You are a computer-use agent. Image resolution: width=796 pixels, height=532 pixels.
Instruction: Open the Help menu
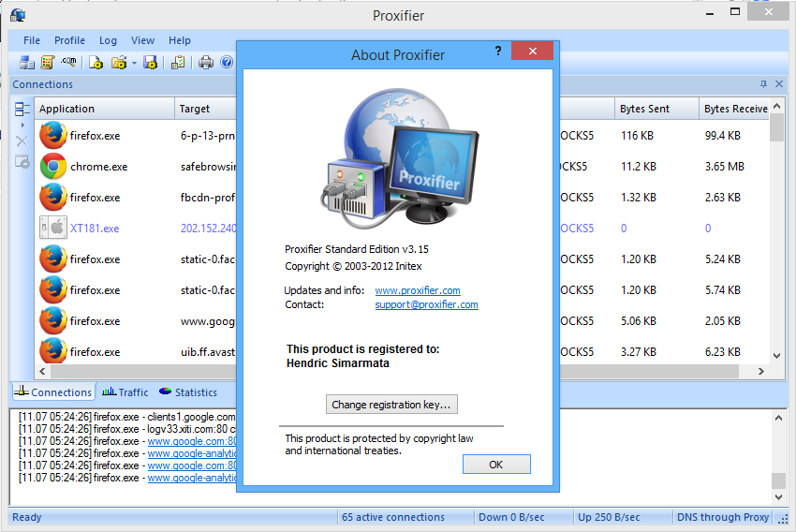pos(180,40)
